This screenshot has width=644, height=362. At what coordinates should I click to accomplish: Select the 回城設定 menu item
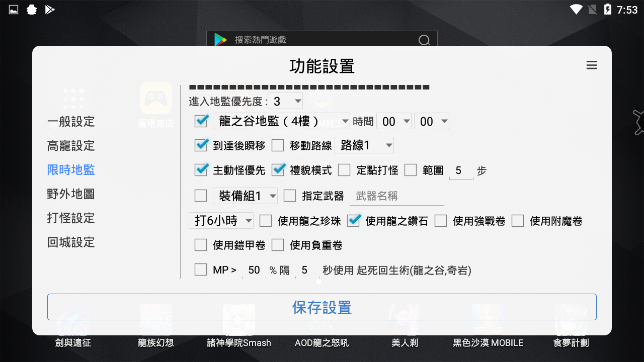pyautogui.click(x=70, y=242)
